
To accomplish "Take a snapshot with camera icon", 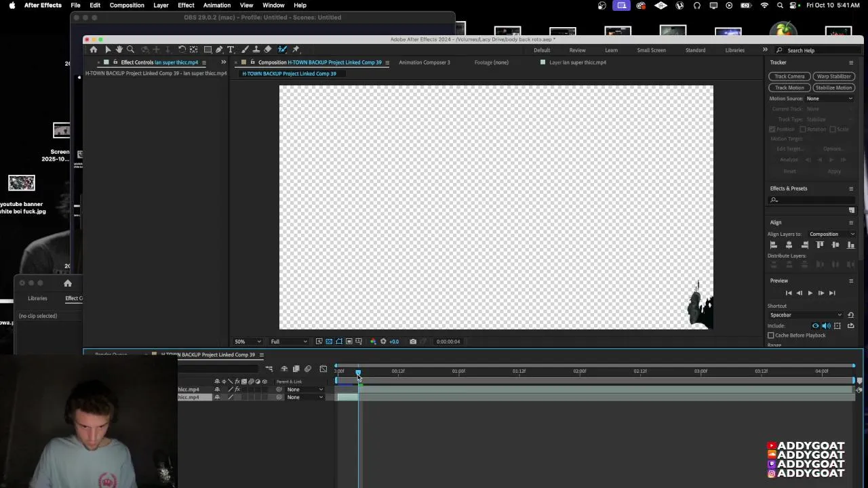I will point(413,342).
